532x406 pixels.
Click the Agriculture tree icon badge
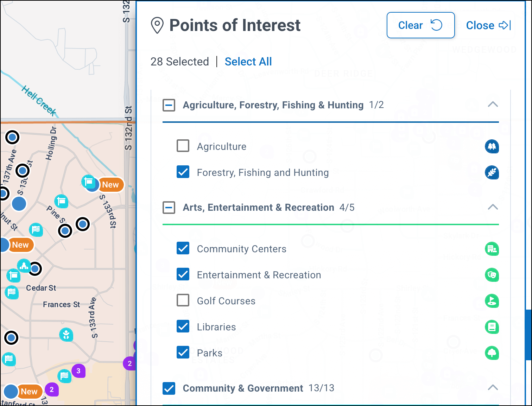pos(492,146)
